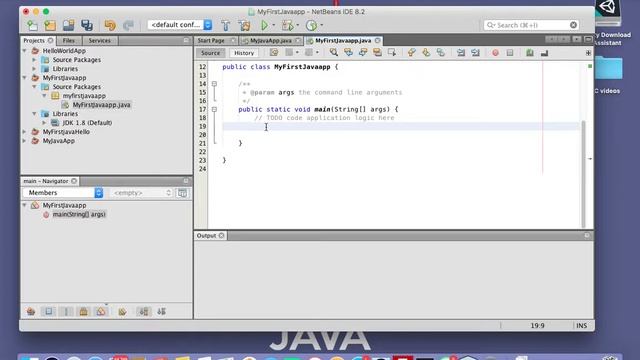Image resolution: width=640 pixels, height=360 pixels.
Task: Switch to the MyJavaApp.java editor tab
Action: tap(271, 40)
